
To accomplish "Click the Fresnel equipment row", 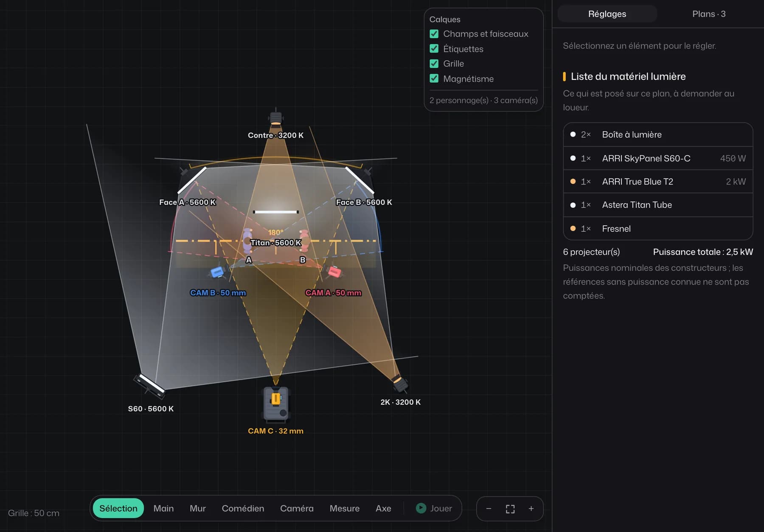I will pyautogui.click(x=658, y=229).
